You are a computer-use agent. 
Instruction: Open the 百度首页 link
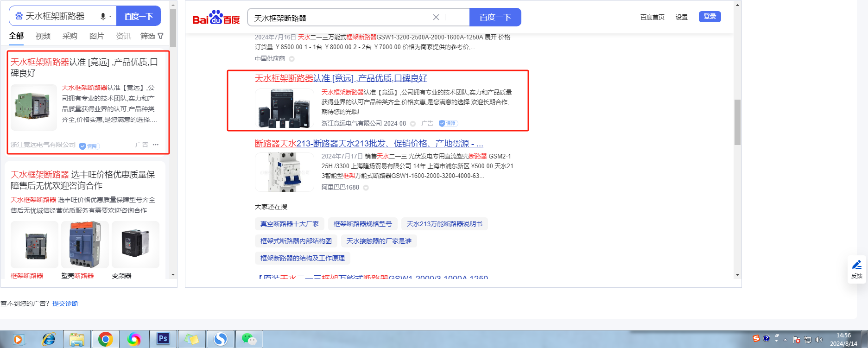(x=653, y=17)
